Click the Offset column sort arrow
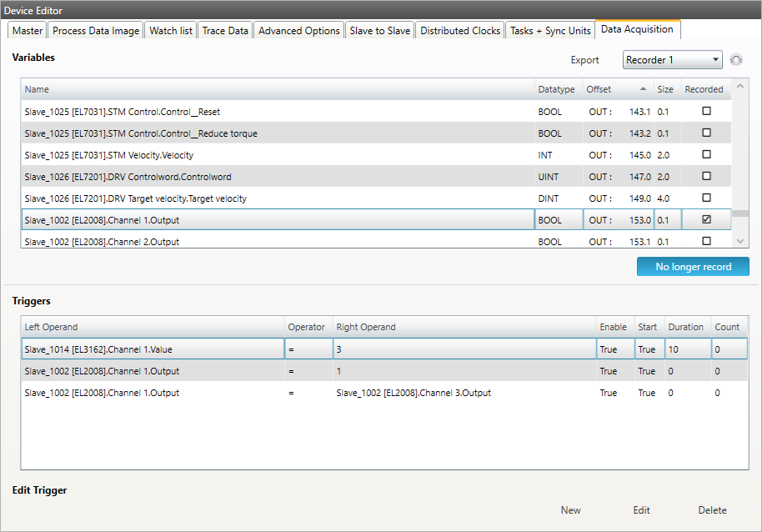The height and width of the screenshot is (532, 762). [x=643, y=89]
